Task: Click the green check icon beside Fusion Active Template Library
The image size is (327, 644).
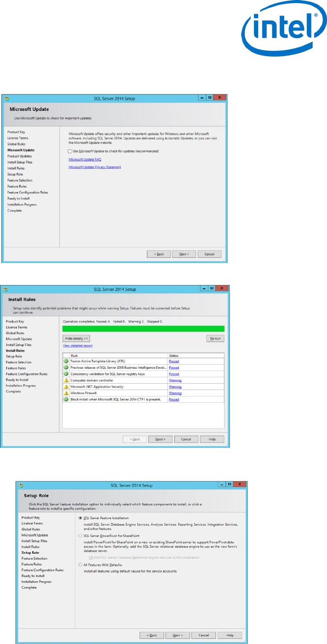Action: point(66,361)
